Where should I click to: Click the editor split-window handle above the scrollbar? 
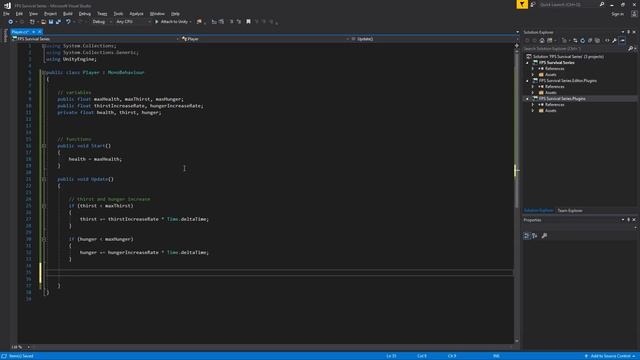click(x=517, y=45)
